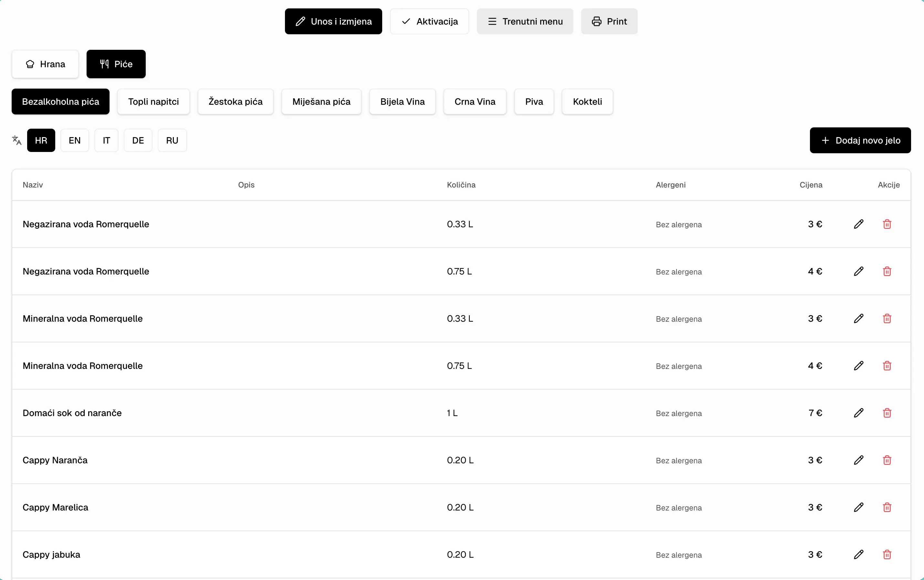Viewport: 924px width, 580px height.
Task: Open Trenutni menu
Action: point(525,21)
